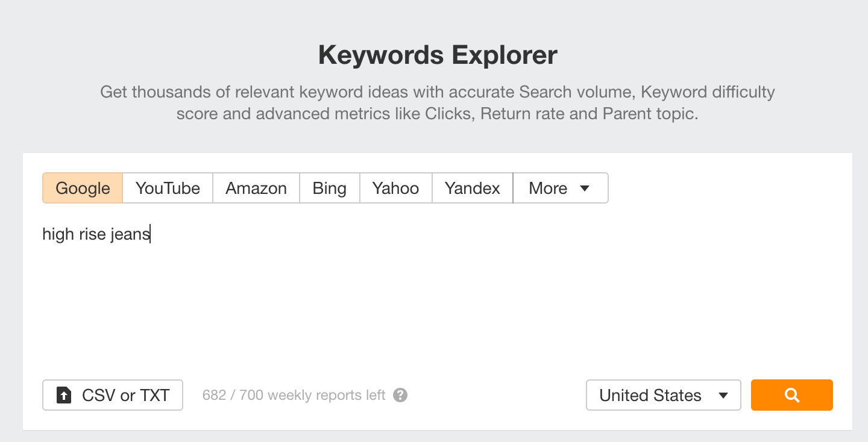The height and width of the screenshot is (442, 868).
Task: Click the orange magnifier search button
Action: tap(791, 395)
